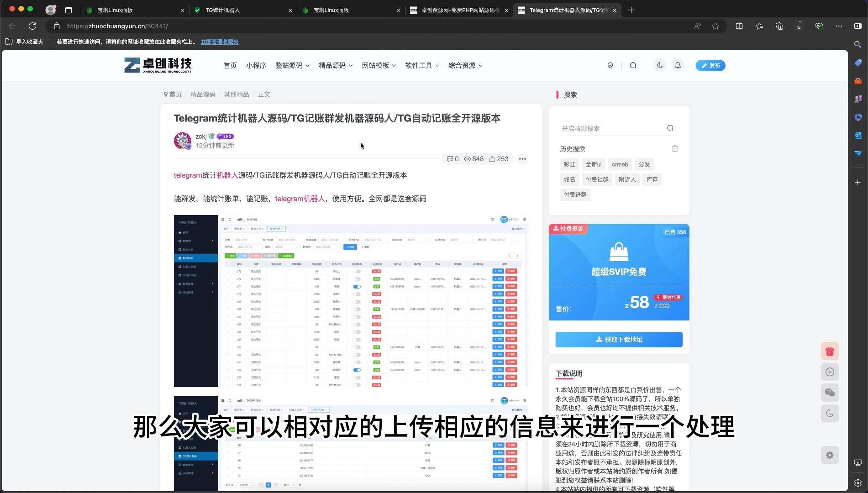Screen dimensions: 868x493
Task: Click the floating WeChat icon button
Action: coord(830,393)
